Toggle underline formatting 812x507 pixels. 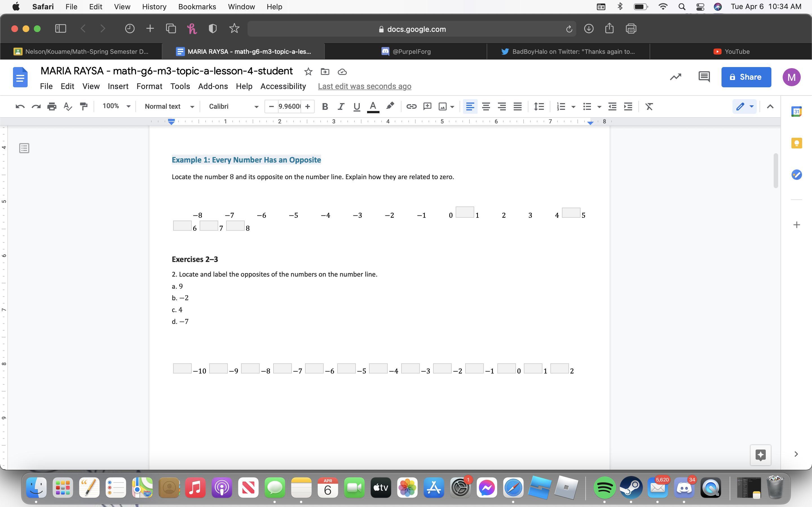356,106
